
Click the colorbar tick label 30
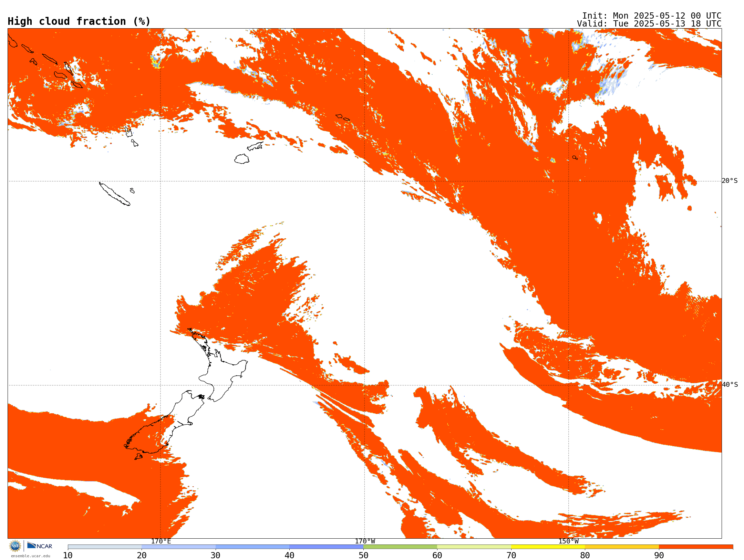[216, 556]
